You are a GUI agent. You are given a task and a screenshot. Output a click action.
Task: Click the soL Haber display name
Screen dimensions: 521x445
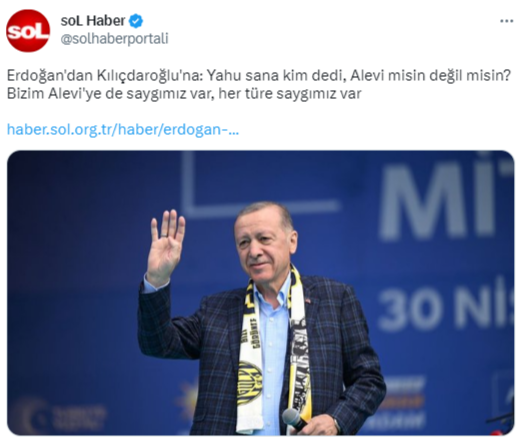click(92, 21)
